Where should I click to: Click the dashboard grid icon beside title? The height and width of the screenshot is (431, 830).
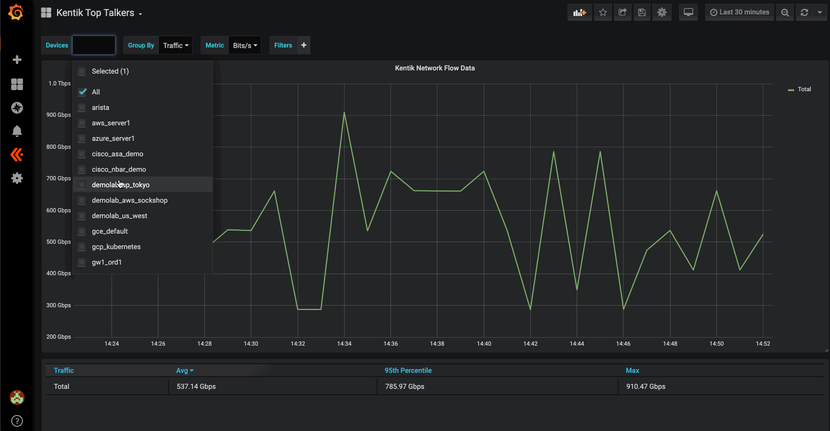point(46,13)
